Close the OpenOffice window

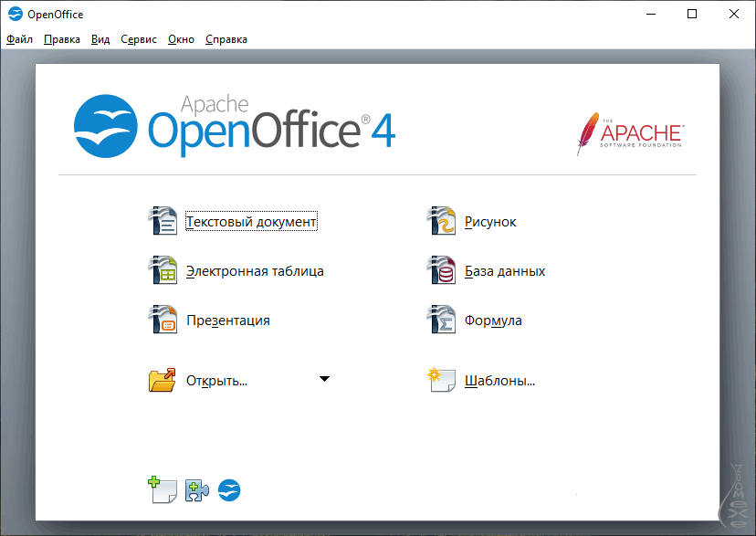tap(734, 14)
